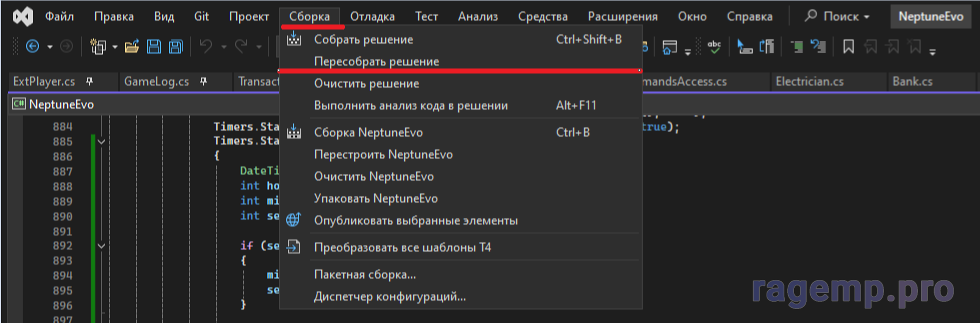Select Пересобрать решение from the menu
Viewport: 980px width, 323px height.
(x=376, y=61)
